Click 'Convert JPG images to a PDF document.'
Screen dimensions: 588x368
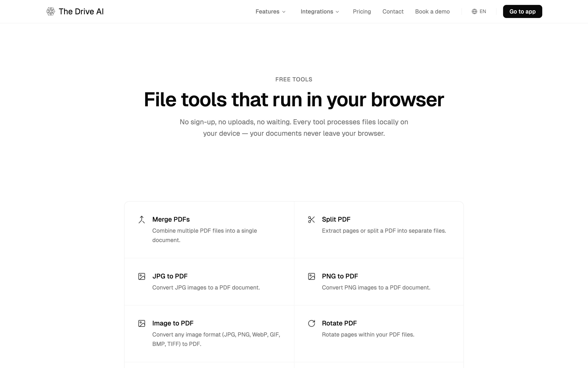(206, 287)
